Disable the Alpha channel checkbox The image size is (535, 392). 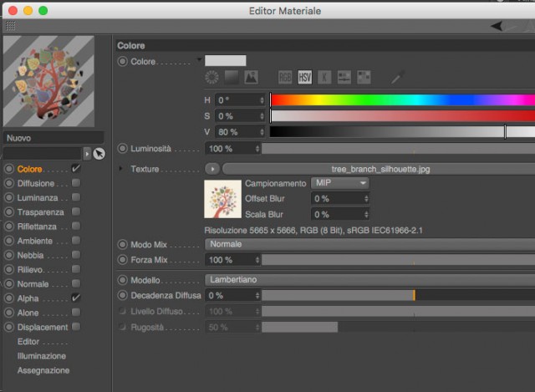[x=76, y=298]
